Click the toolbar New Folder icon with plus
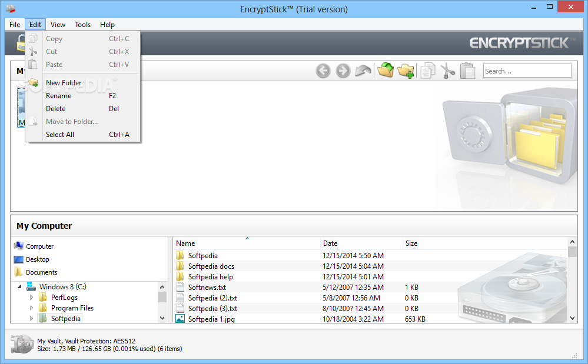588x364 pixels. tap(406, 71)
